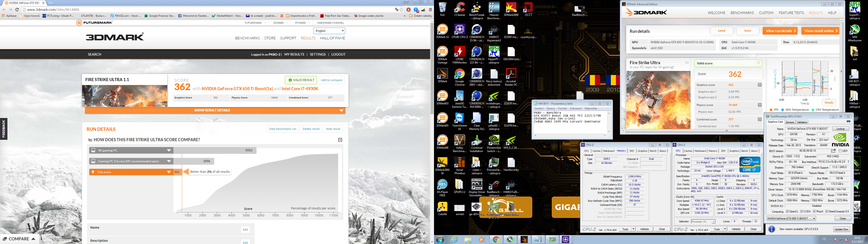Go to BENCHMARKS in 3DMark app

(x=742, y=13)
